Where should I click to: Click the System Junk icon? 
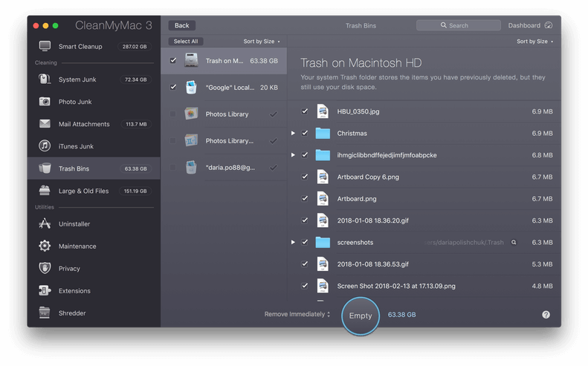point(45,79)
